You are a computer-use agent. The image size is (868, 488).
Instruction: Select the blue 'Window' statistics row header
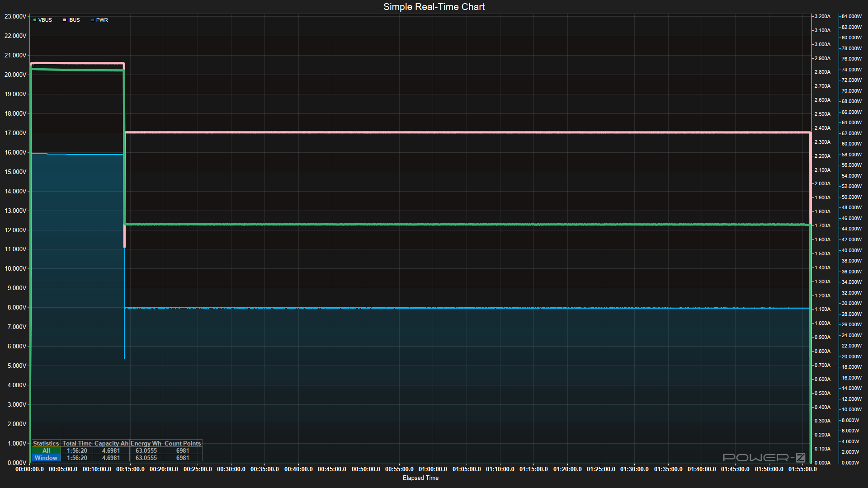point(46,458)
